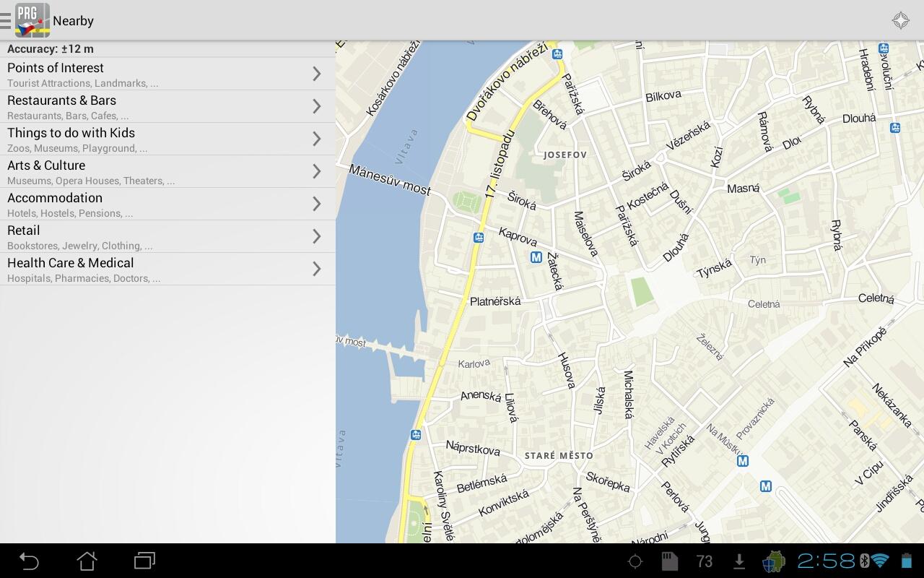Tap Betlémská street label

click(x=482, y=483)
